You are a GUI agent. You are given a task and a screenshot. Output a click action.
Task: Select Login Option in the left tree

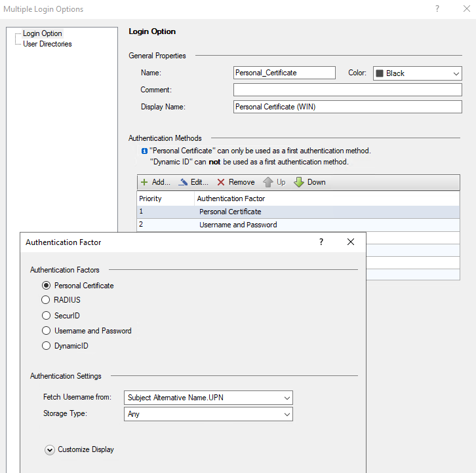tap(43, 33)
